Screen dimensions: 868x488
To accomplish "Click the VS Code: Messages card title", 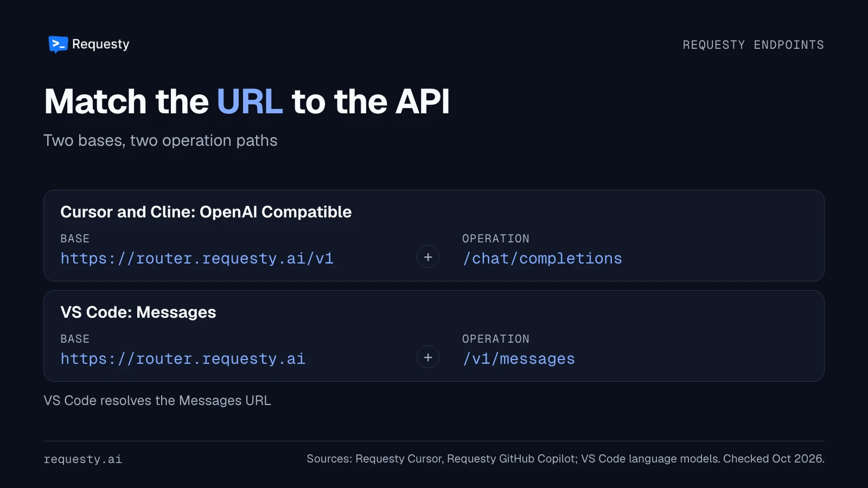I will 138,312.
